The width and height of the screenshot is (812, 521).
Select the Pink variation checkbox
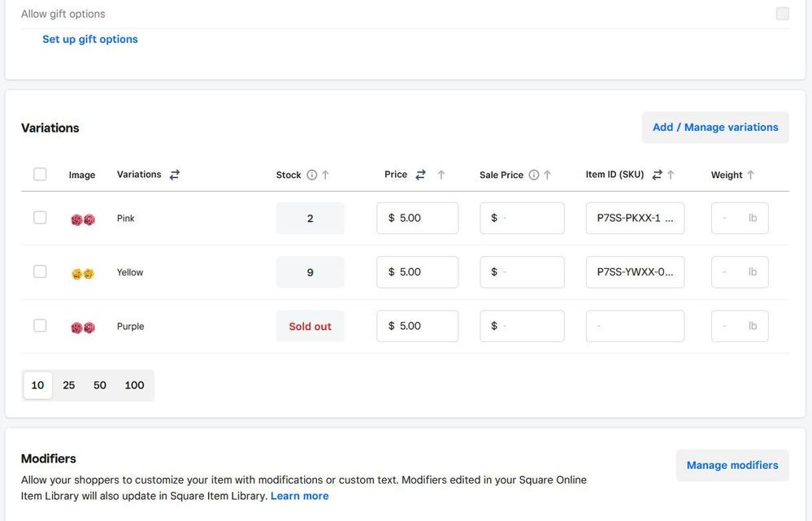tap(40, 218)
